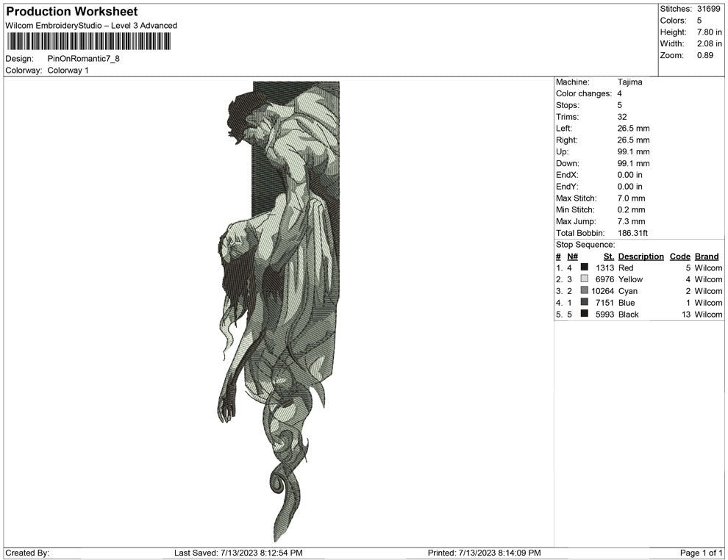The width and height of the screenshot is (728, 560).
Task: Click 'Wilcom EmbroideryStudio – Level 3 Advanced' text
Action: 91,26
